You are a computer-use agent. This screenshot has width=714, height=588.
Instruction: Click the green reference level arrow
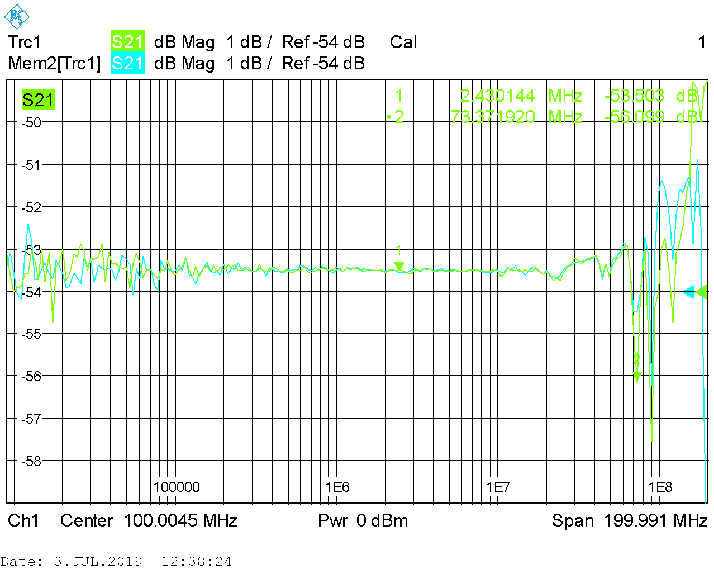click(x=702, y=292)
